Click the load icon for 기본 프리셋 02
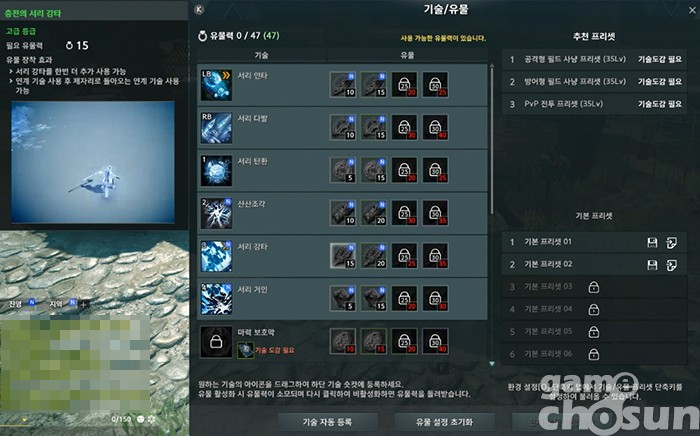Viewport: 700px width, 436px height. pos(671,265)
